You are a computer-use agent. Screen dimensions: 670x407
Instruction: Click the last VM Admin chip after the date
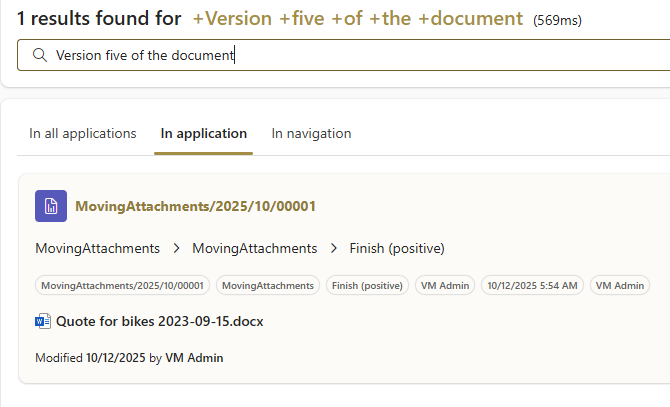(x=619, y=285)
